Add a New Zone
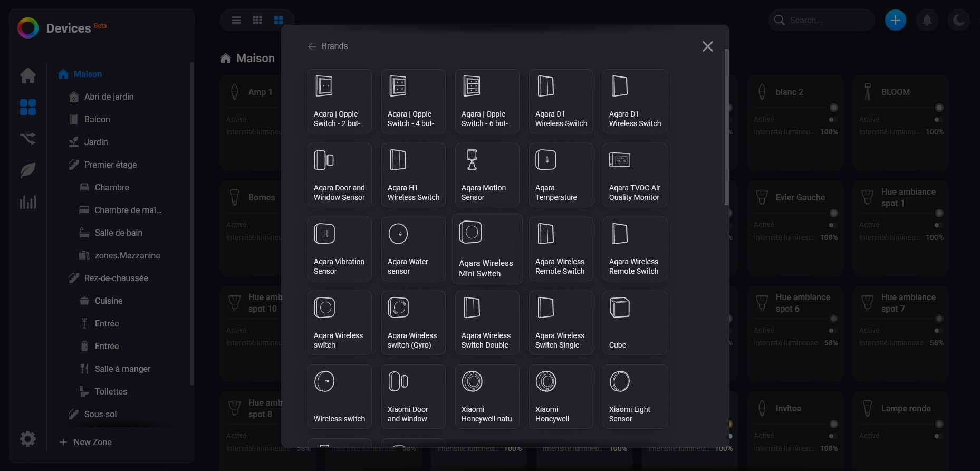 point(85,442)
